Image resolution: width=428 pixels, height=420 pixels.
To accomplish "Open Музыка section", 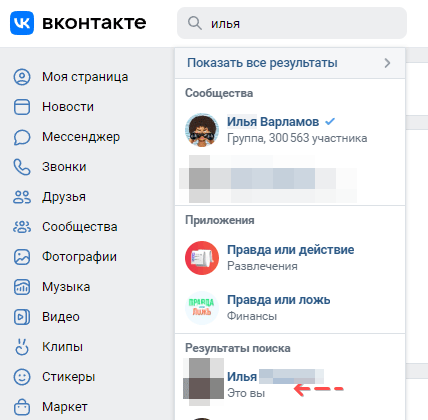I will [66, 287].
